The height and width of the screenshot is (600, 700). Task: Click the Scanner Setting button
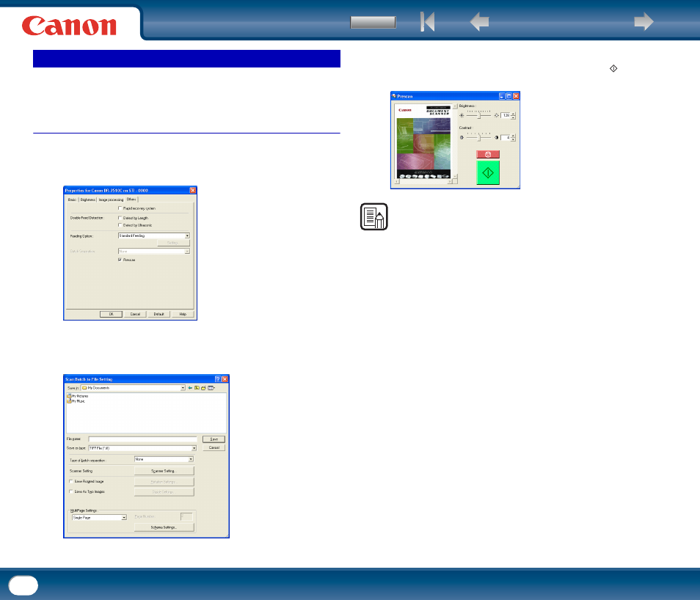click(164, 471)
